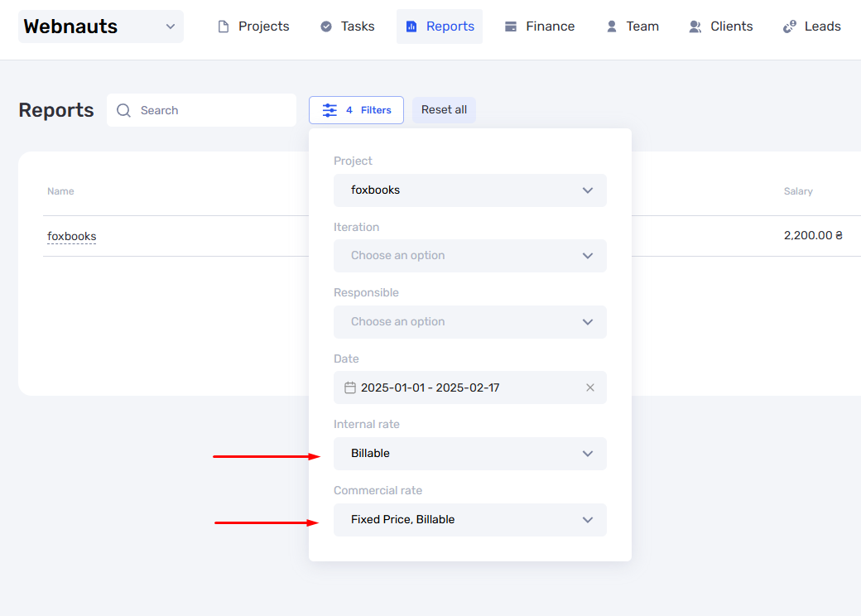Toggle the 4 Filters button

coord(356,110)
